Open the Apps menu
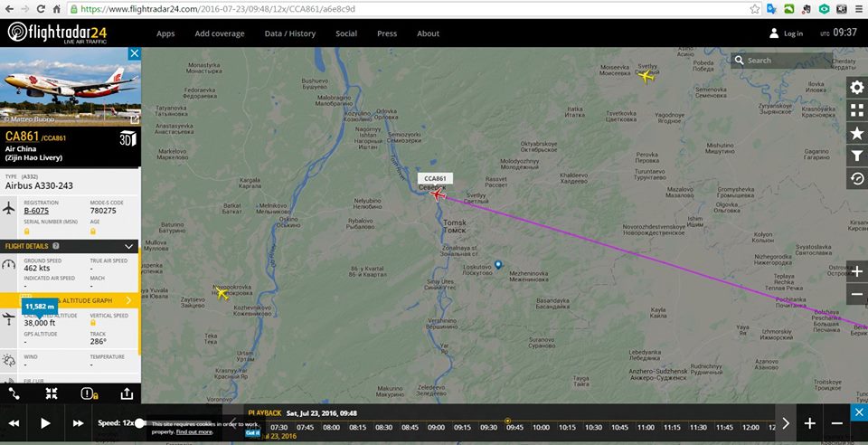 pos(165,33)
